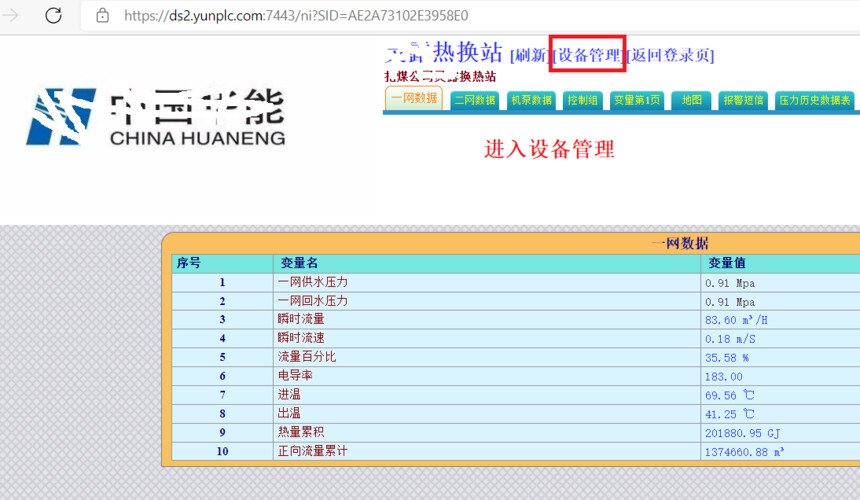Click the forward arrow in browser
860x500 pixels.
[x=10, y=15]
